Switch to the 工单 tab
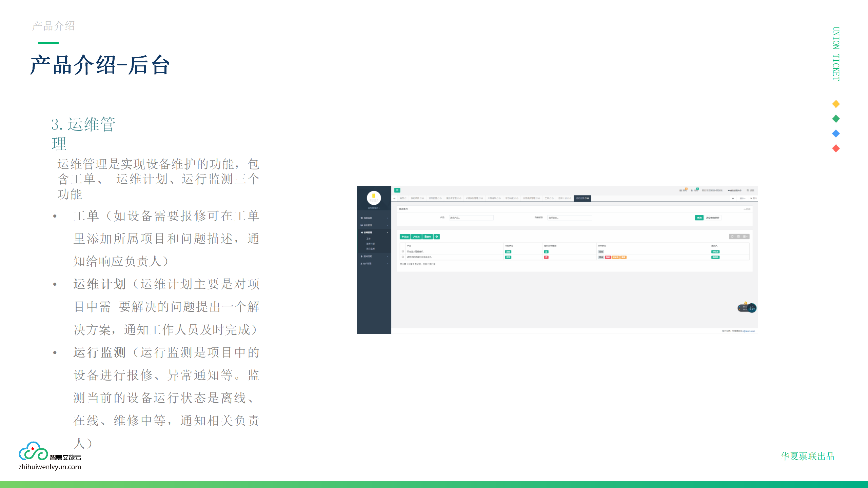Image resolution: width=868 pixels, height=488 pixels. [x=549, y=198]
